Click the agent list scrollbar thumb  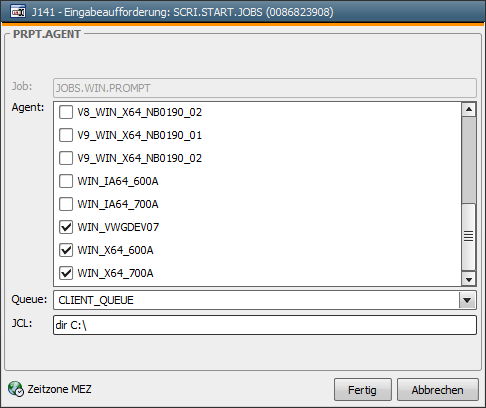pyautogui.click(x=469, y=237)
